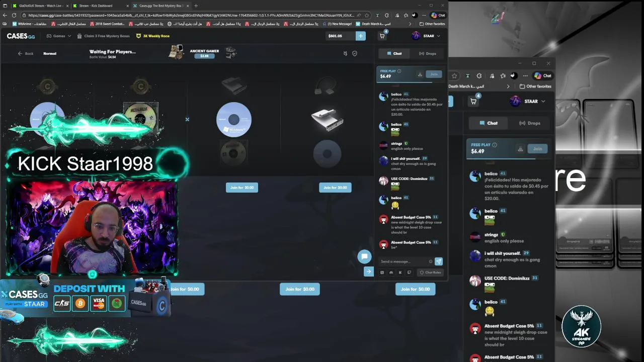The height and width of the screenshot is (362, 644).
Task: Favorite this page via the address bar star
Action: coord(367,15)
